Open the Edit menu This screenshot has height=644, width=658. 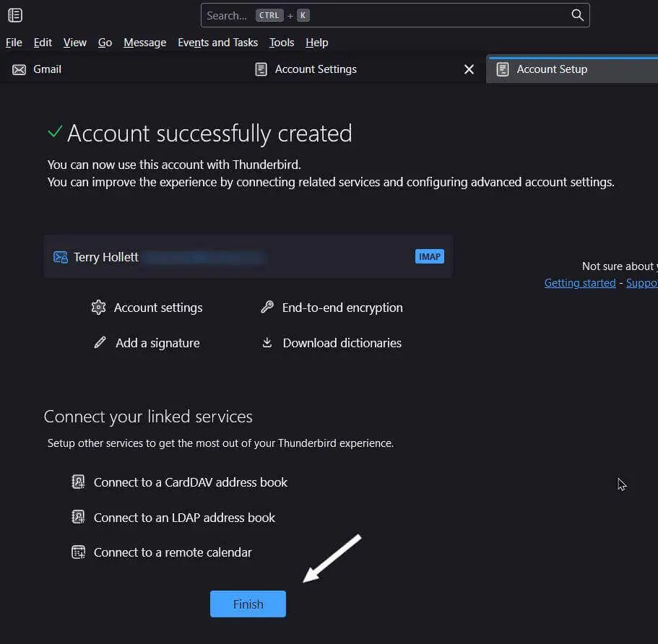click(43, 43)
